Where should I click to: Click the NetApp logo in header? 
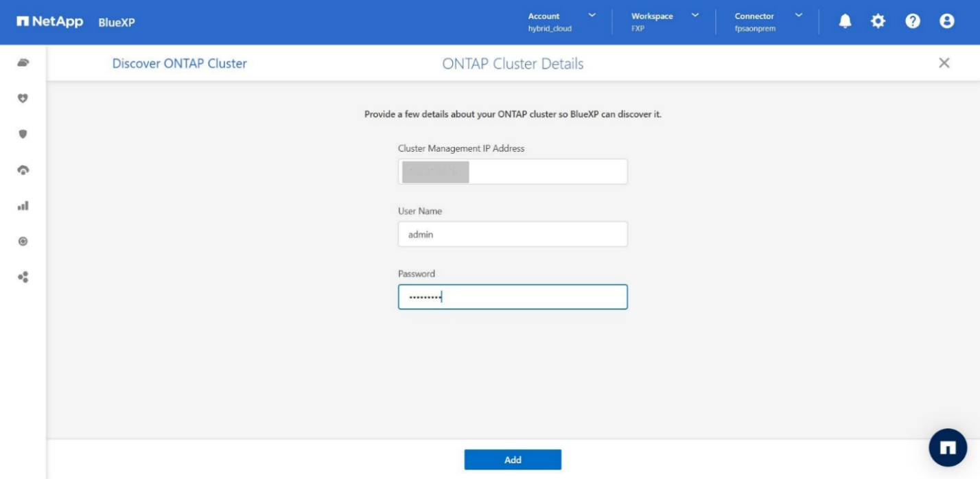point(50,22)
